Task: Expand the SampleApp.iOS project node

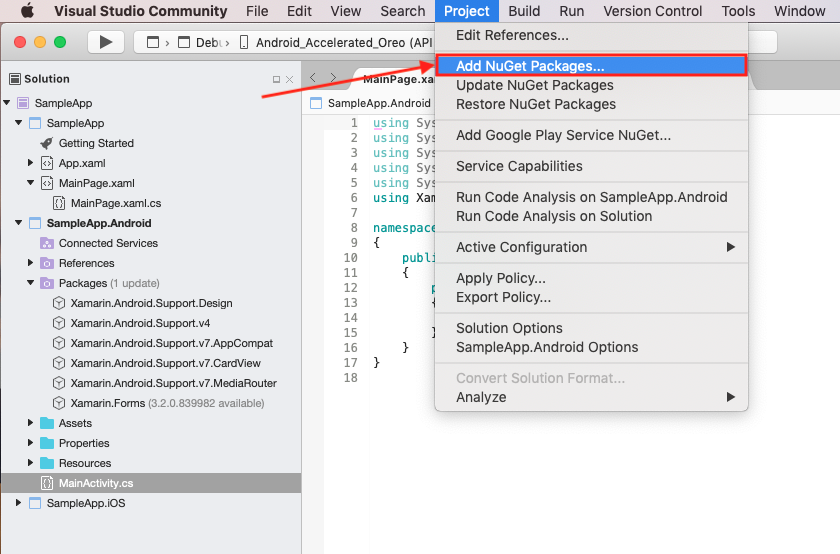Action: point(19,503)
